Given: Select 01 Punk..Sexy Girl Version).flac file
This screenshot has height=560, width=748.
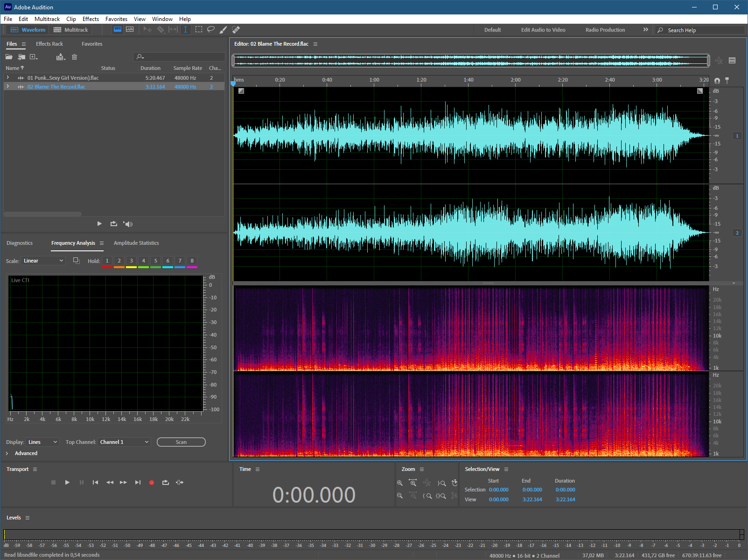Looking at the screenshot, I should [x=63, y=78].
